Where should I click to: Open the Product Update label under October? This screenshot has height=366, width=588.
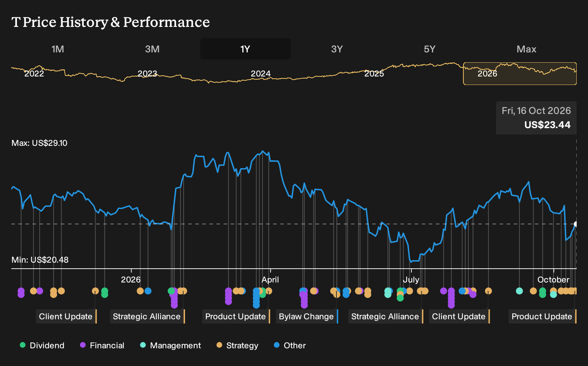pyautogui.click(x=542, y=316)
